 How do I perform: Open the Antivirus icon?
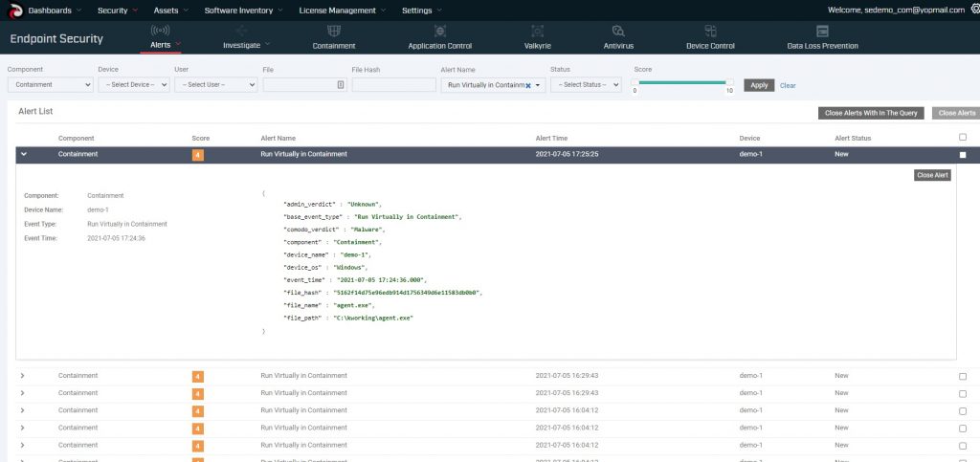(x=618, y=31)
